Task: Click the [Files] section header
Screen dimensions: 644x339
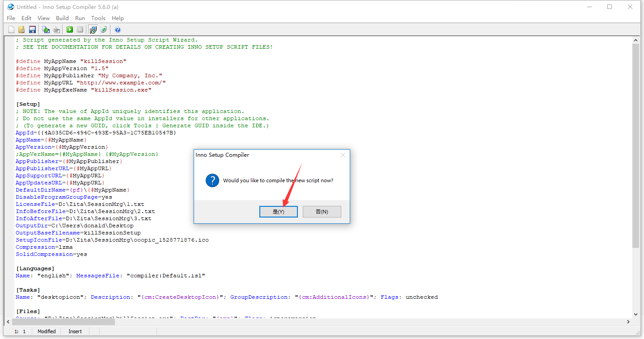Action: click(x=28, y=311)
